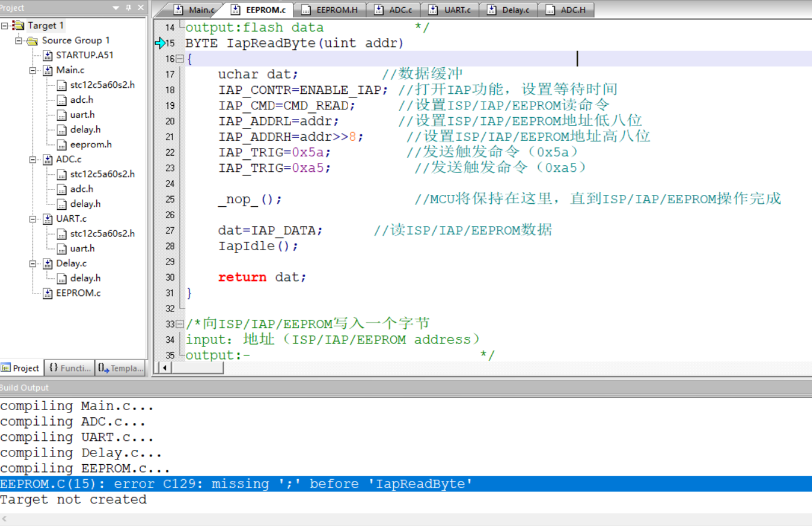Click the UART.c file icon in tree
The height and width of the screenshot is (526, 812).
48,219
